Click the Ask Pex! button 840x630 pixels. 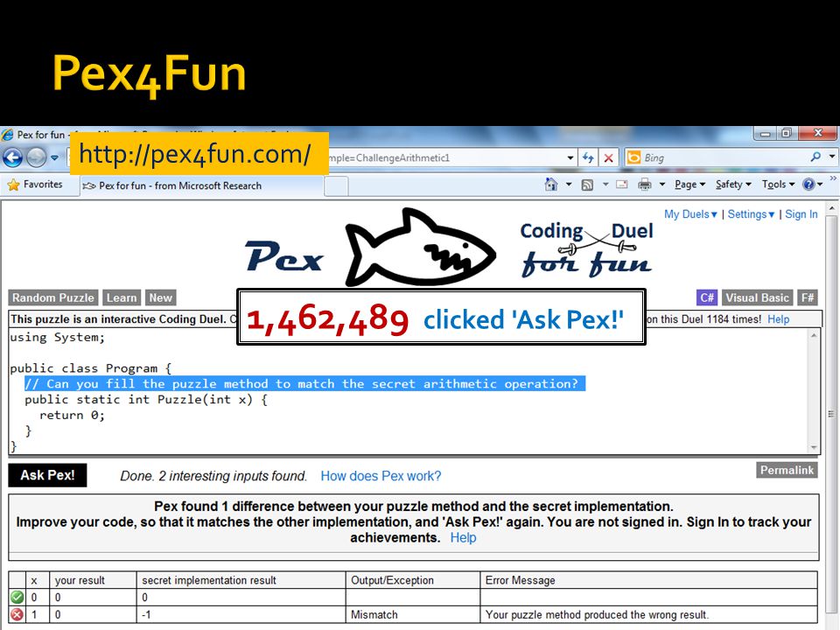click(47, 475)
